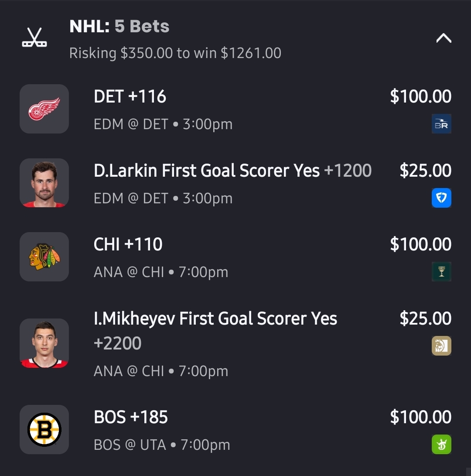Screen dimensions: 471x476
Task: Tap I.Mikheyev's player headshot
Action: click(x=44, y=343)
